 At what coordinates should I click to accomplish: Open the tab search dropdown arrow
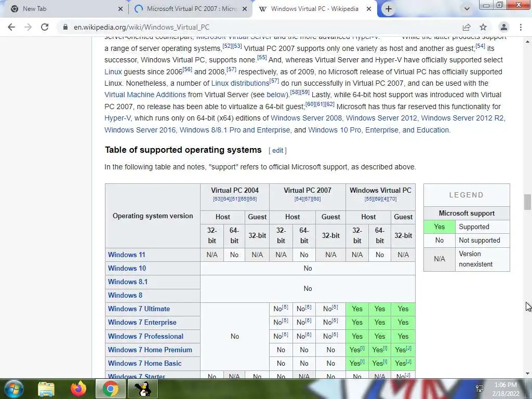(467, 9)
